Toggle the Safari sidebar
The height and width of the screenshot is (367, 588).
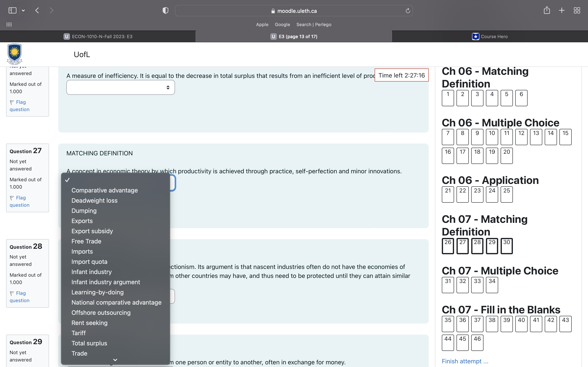pyautogui.click(x=12, y=10)
